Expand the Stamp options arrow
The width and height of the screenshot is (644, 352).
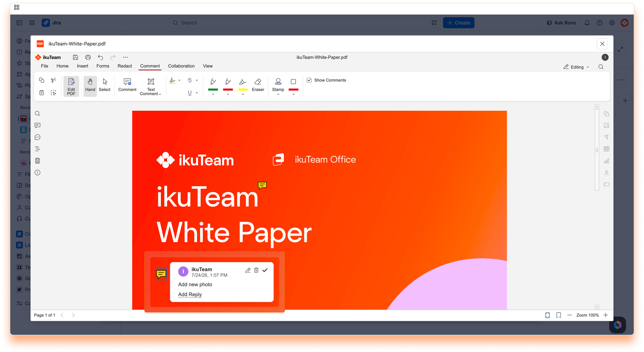[x=278, y=95]
